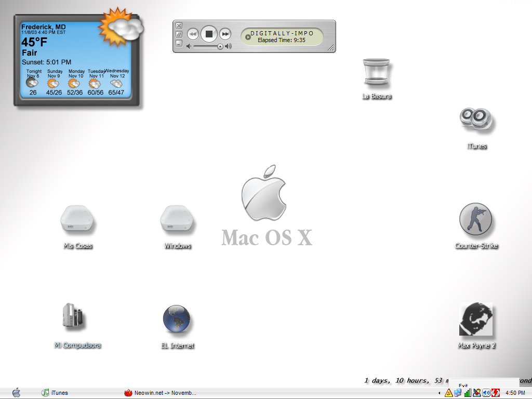Click the system tray speaker volume icon
Image resolution: width=532 pixels, height=399 pixels.
coord(486,393)
